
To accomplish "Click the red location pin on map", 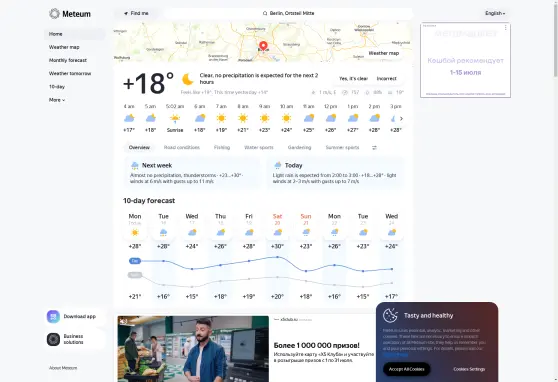I will point(263,46).
